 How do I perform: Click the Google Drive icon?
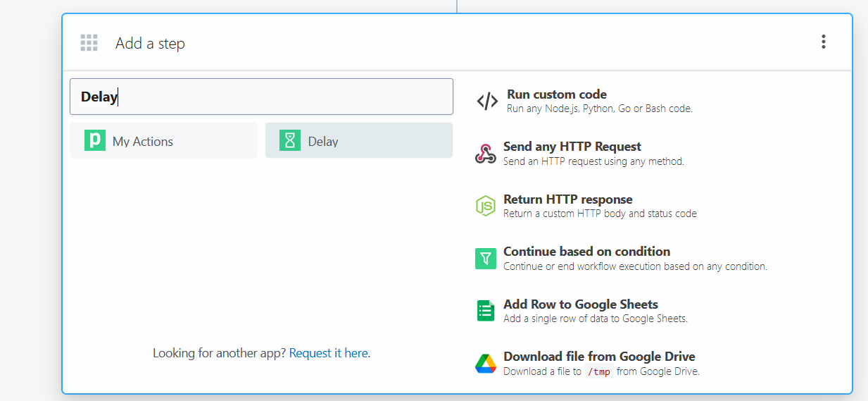[x=486, y=364]
